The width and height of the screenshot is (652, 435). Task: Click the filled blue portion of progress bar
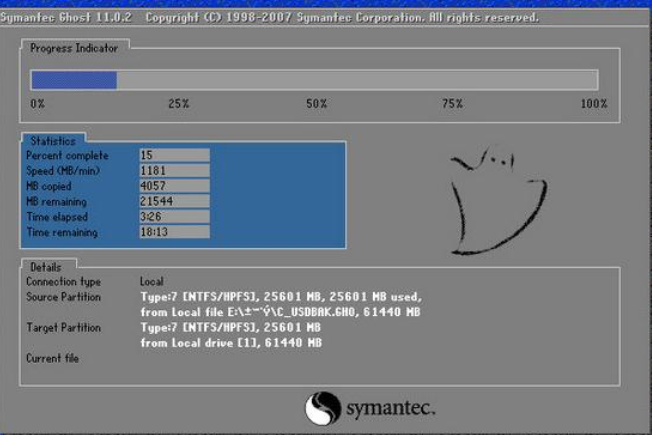[x=73, y=80]
